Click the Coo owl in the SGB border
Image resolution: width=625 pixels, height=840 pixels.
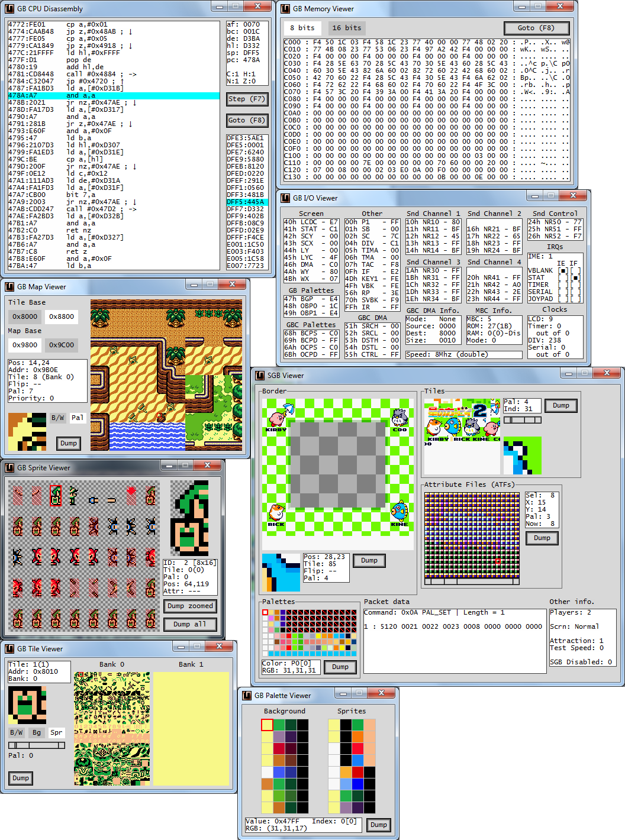coord(400,417)
